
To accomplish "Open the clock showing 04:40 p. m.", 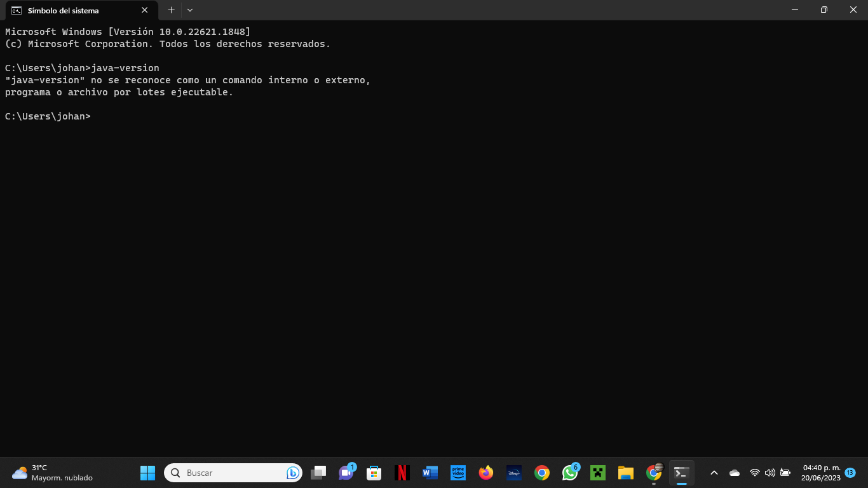I will coord(821,473).
